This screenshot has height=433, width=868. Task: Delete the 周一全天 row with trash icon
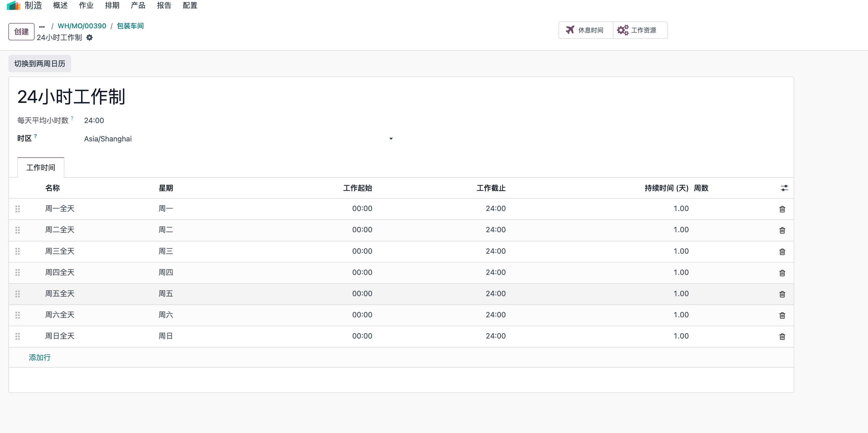(x=782, y=209)
